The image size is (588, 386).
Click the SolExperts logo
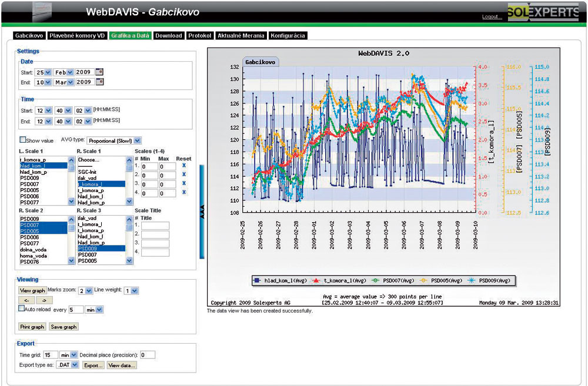click(x=543, y=12)
